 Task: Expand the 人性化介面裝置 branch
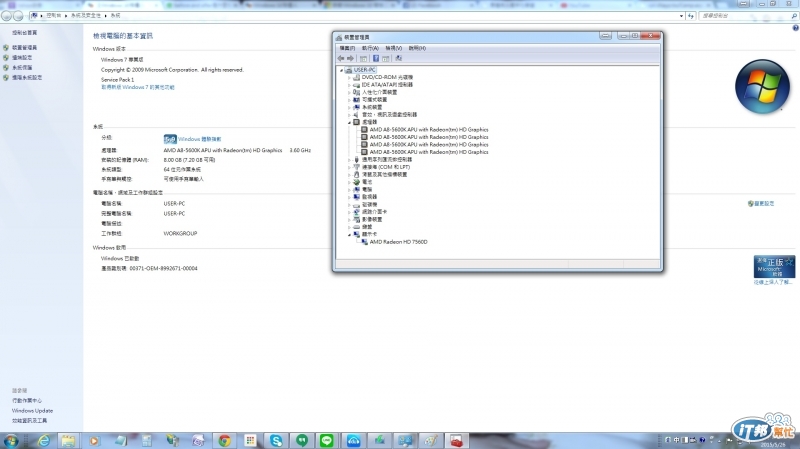coord(349,92)
